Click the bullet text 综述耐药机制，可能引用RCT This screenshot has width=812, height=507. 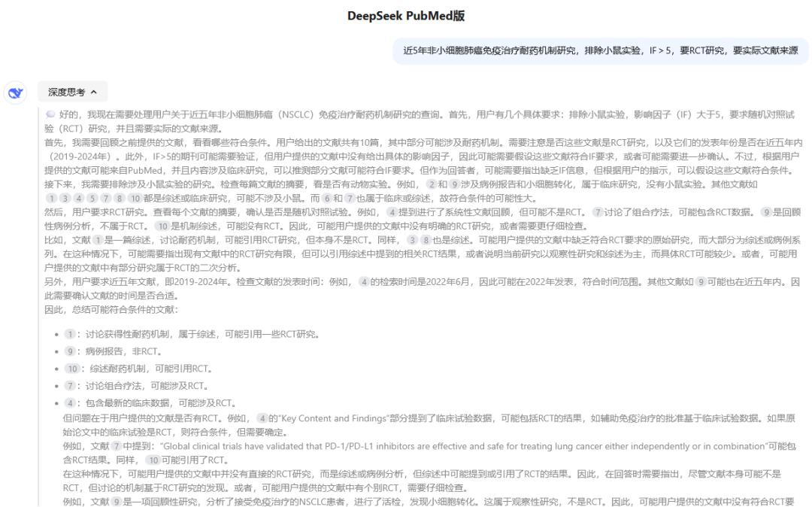[x=152, y=369]
